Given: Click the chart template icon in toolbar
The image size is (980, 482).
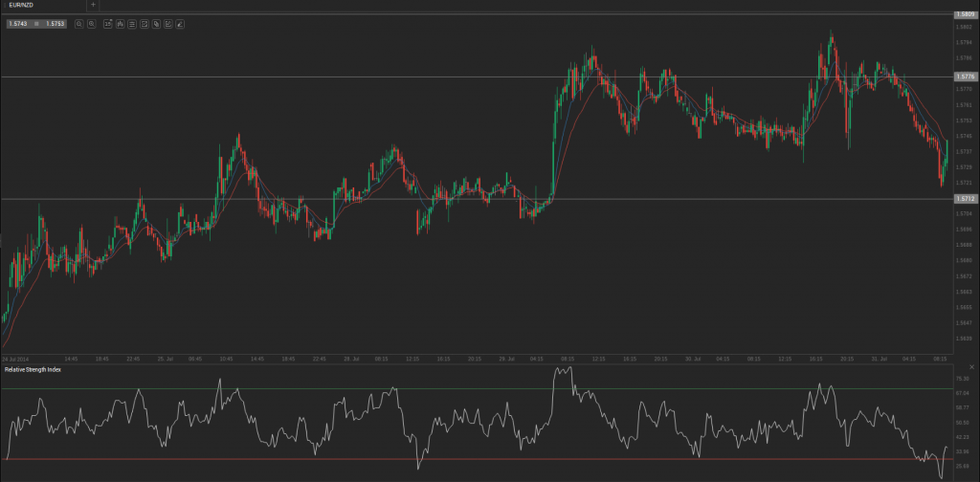Looking at the screenshot, I should [144, 23].
